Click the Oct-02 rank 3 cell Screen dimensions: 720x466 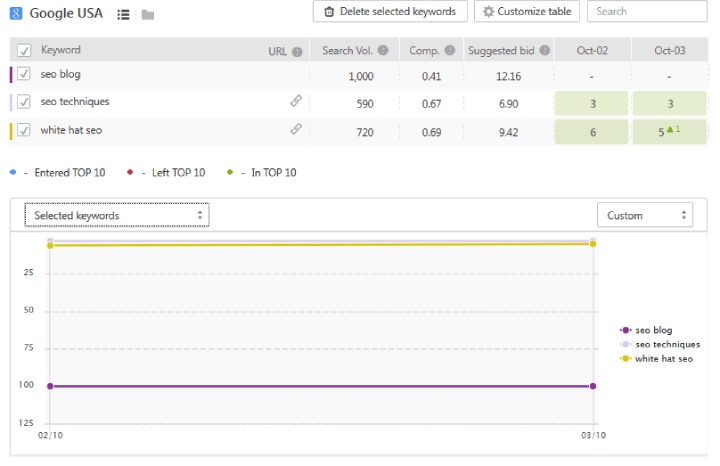591,103
